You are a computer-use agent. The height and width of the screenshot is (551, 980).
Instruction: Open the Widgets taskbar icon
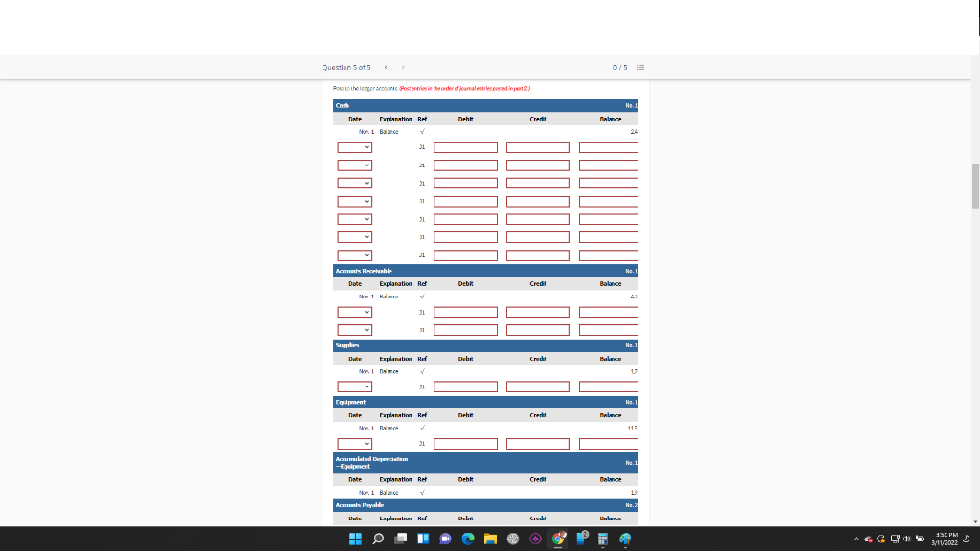(423, 539)
